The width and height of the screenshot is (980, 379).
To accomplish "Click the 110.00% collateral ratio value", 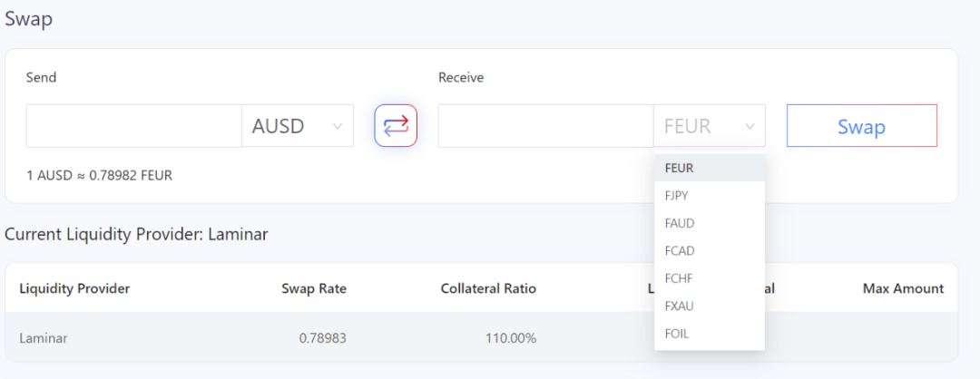I will (x=511, y=338).
